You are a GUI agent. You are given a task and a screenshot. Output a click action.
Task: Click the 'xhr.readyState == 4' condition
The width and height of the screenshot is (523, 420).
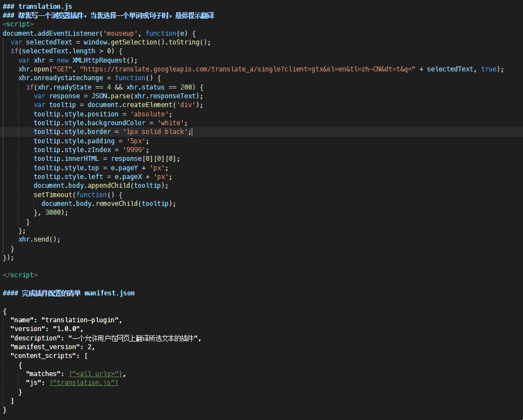tap(74, 87)
